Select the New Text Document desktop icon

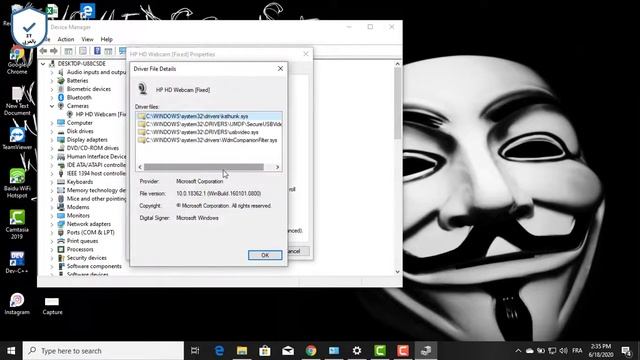click(17, 101)
